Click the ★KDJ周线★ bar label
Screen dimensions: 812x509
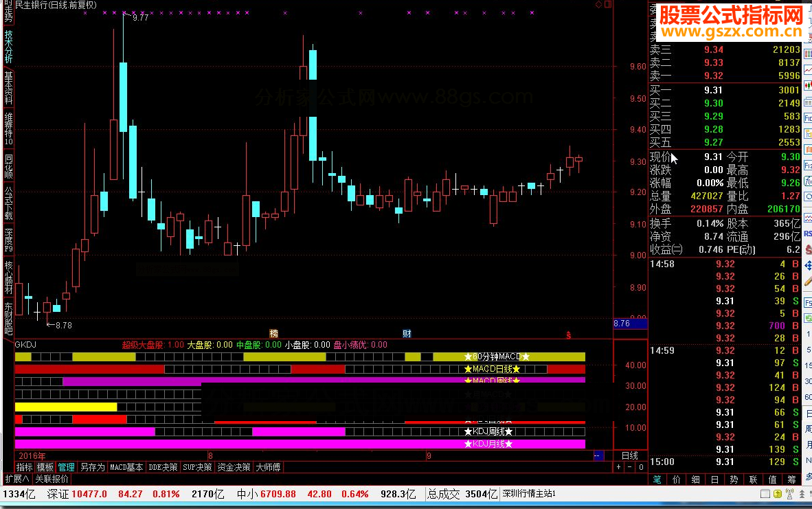tap(488, 431)
